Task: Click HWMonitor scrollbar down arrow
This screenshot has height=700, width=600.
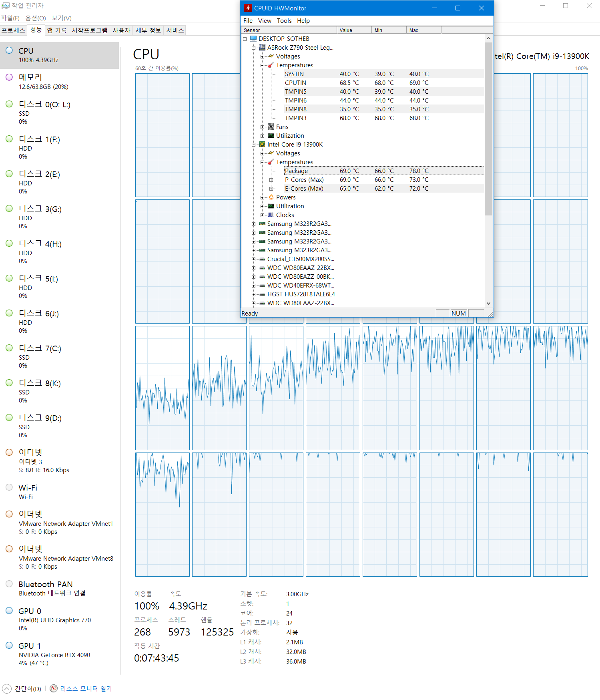Action: 488,303
